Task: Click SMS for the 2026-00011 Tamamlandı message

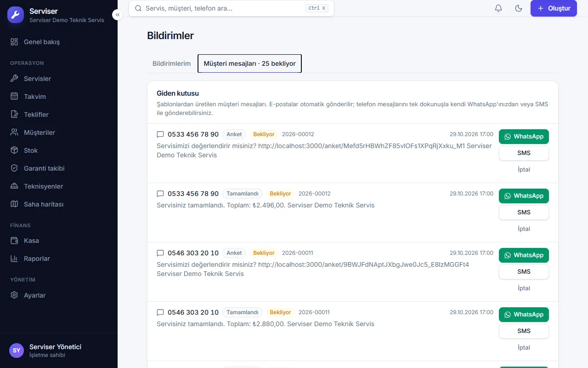Action: click(524, 331)
